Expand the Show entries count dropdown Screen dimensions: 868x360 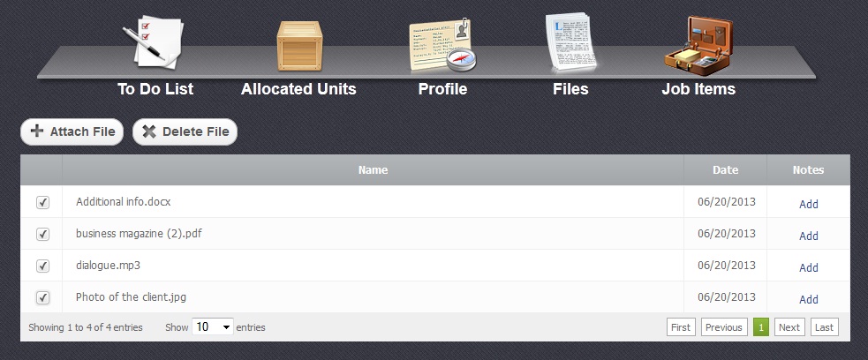point(214,327)
